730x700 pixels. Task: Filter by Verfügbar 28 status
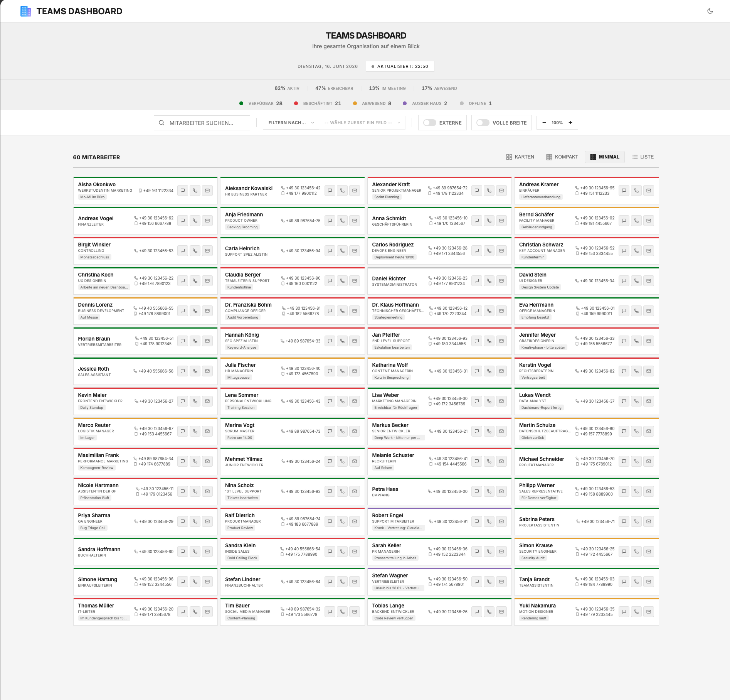tap(261, 103)
